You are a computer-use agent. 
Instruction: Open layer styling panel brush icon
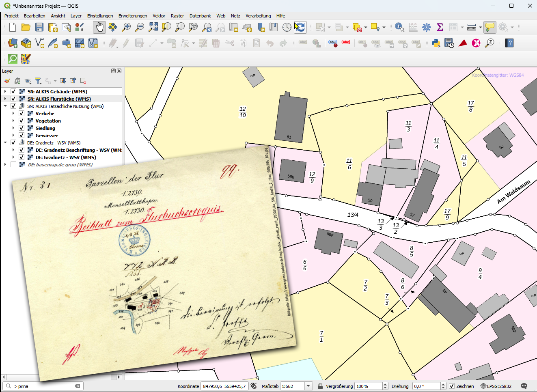[7, 81]
